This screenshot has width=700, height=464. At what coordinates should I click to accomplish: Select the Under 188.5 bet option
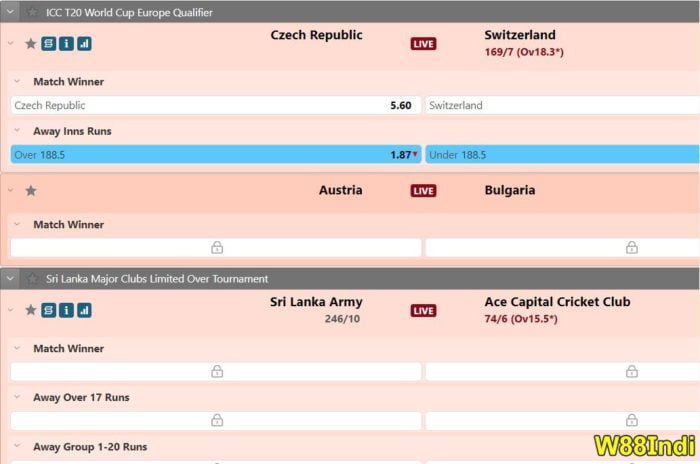point(562,155)
